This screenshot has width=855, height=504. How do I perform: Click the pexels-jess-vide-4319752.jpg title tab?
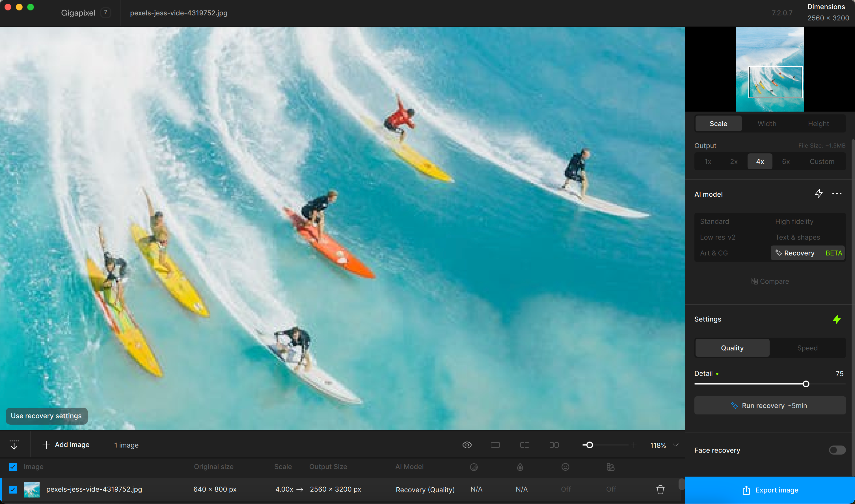click(x=178, y=13)
